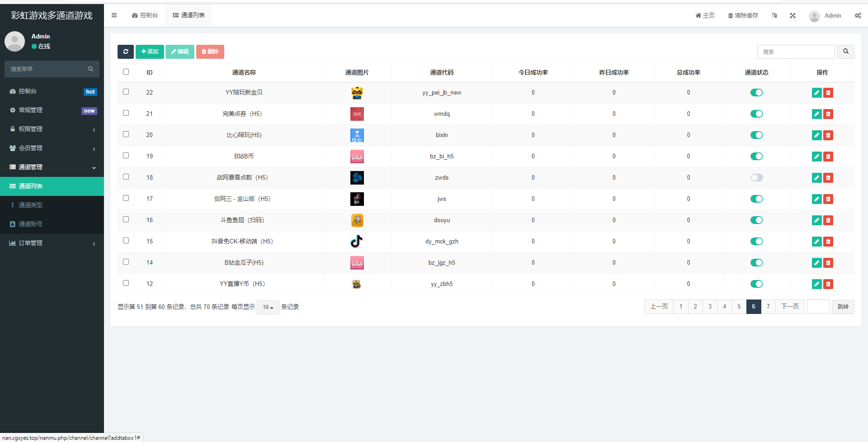
Task: Tick the checkbox for row ID 21
Action: 126,113
